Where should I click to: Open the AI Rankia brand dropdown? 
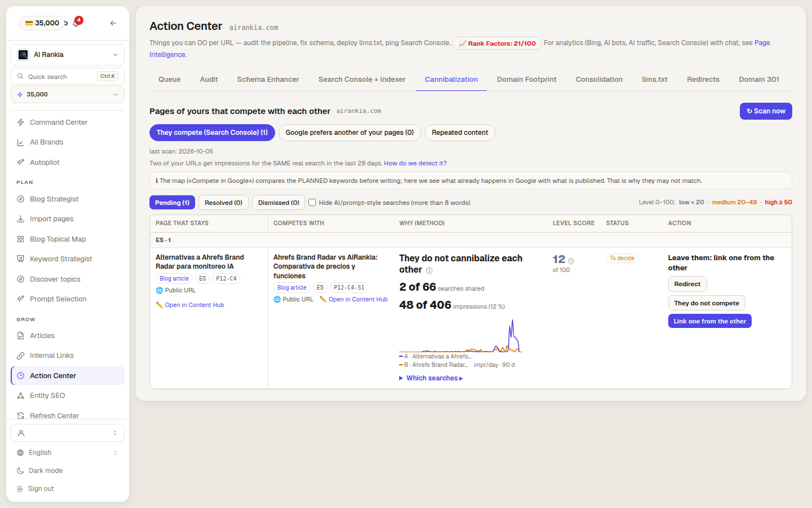[68, 55]
